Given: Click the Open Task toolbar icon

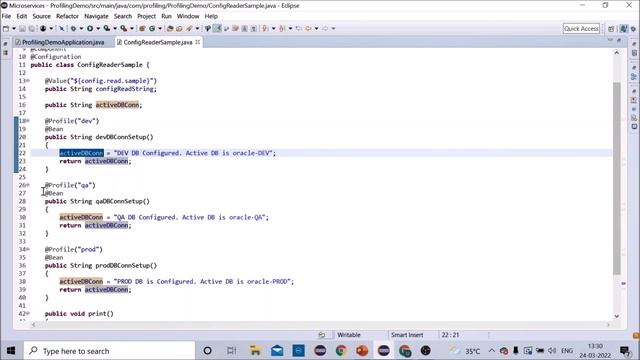Looking at the screenshot, I should click(179, 29).
